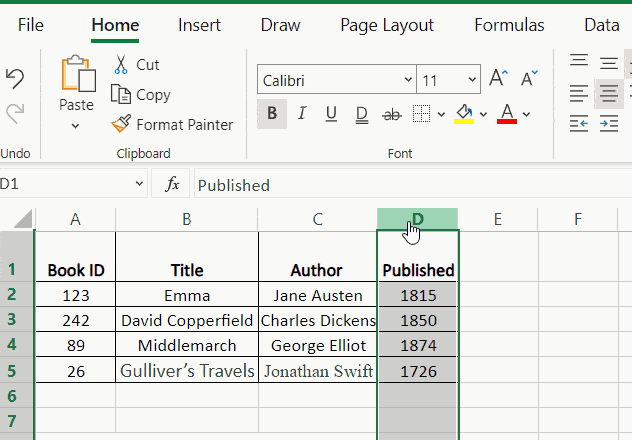The height and width of the screenshot is (440, 632).
Task: Expand the Name Box dropdown arrow
Action: coord(139,184)
